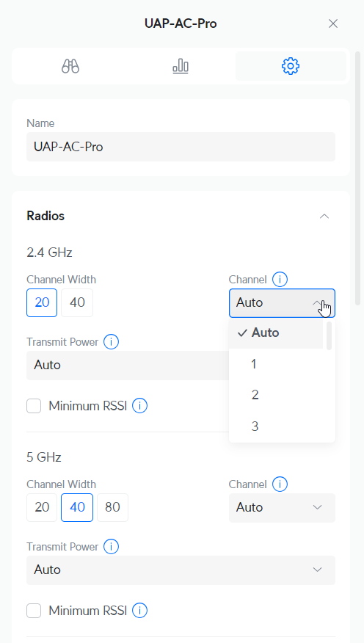Open the 5 GHz Transmit Power dropdown
The image size is (364, 643).
pyautogui.click(x=181, y=570)
